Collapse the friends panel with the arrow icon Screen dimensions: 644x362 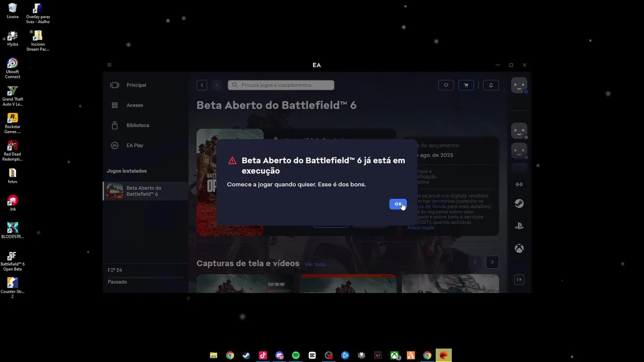[519, 280]
